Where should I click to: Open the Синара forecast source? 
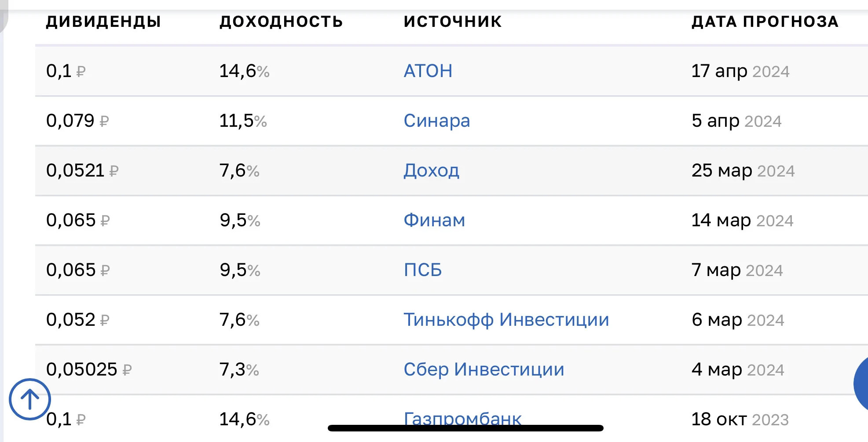[437, 121]
